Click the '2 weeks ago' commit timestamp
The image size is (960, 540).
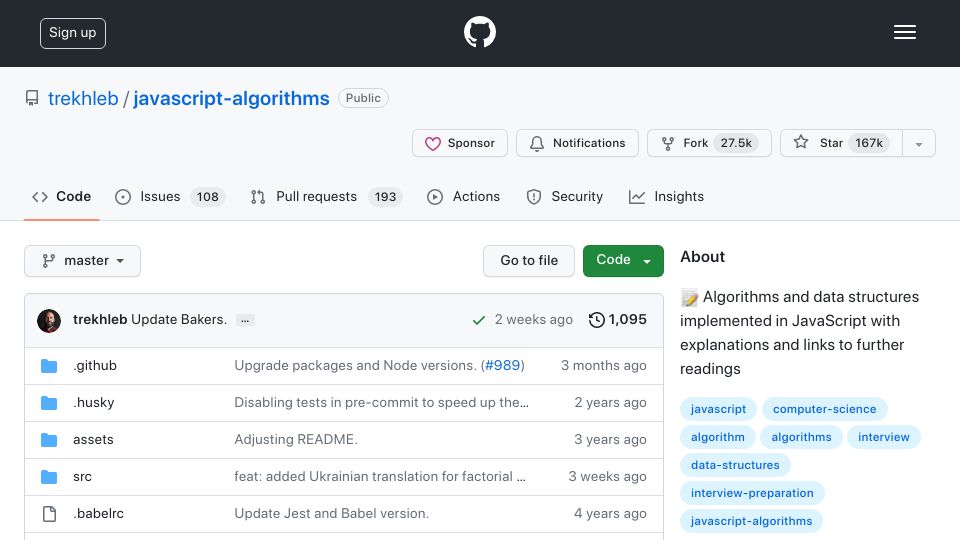(533, 320)
